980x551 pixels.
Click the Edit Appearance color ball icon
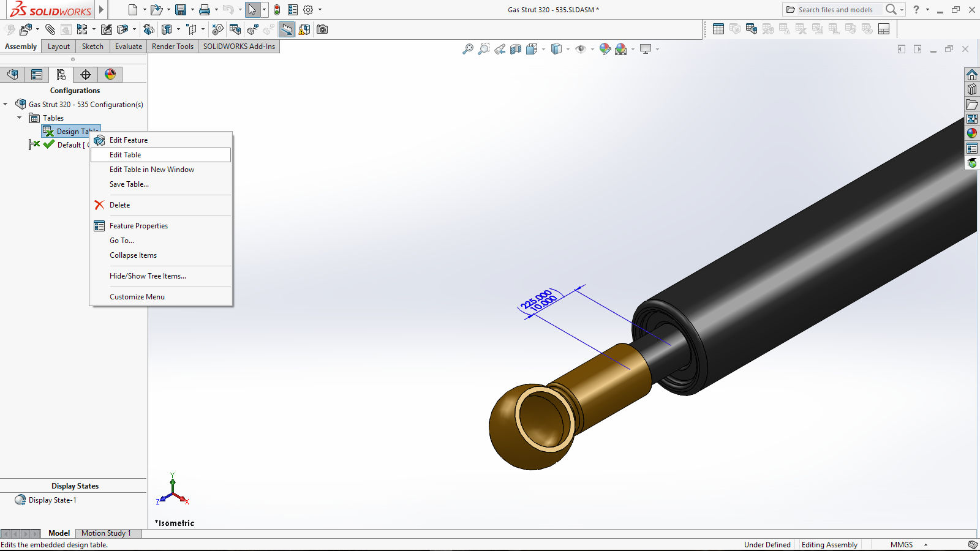[605, 49]
